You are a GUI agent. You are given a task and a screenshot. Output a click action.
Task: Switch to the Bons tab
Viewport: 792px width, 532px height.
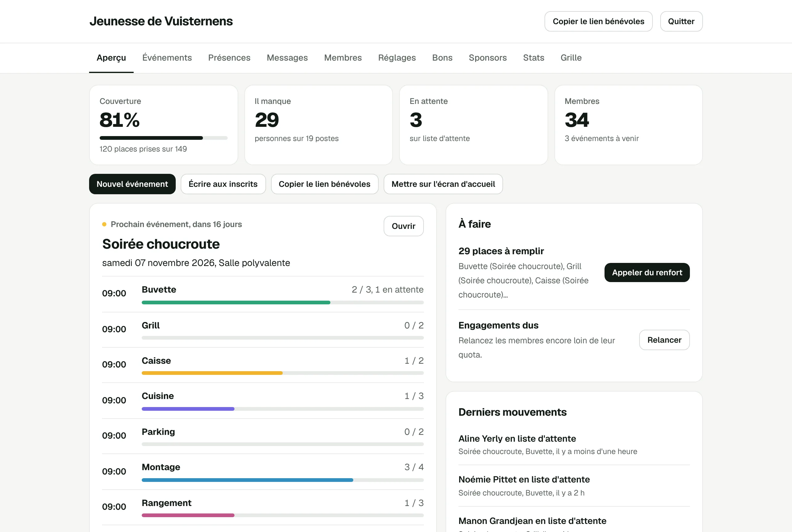(442, 58)
